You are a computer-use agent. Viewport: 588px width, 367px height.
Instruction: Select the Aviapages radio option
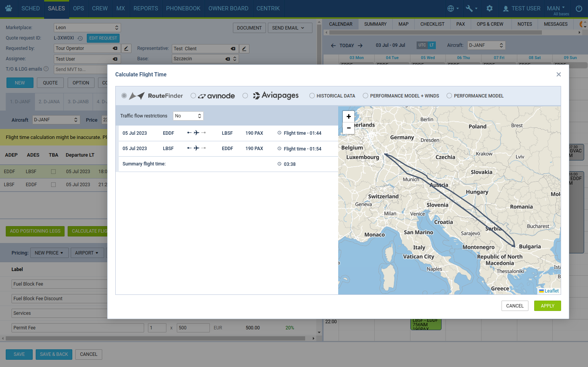245,96
